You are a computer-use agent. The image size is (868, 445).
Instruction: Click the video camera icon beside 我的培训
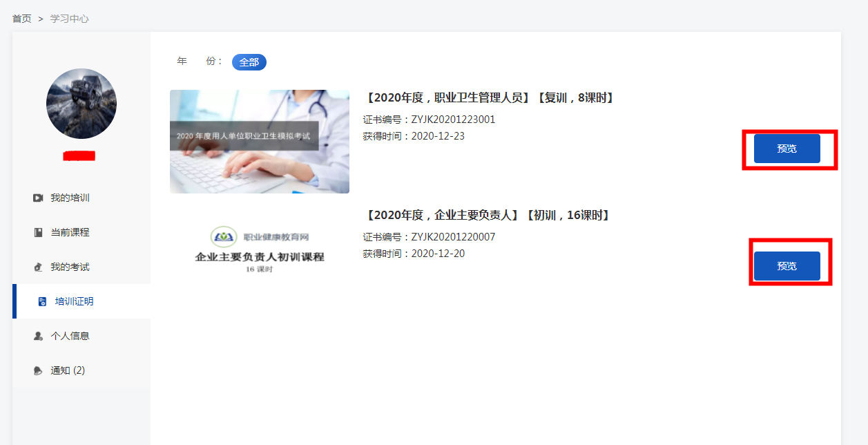click(x=38, y=198)
